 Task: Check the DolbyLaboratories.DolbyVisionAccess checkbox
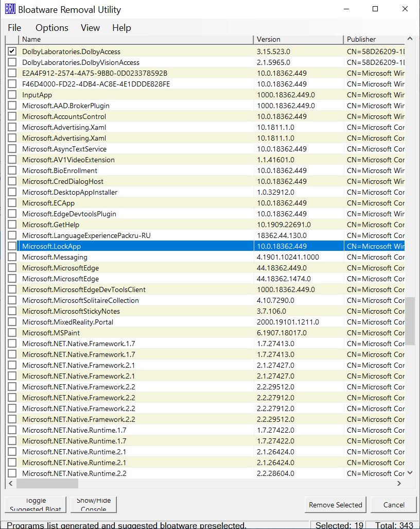pos(12,62)
